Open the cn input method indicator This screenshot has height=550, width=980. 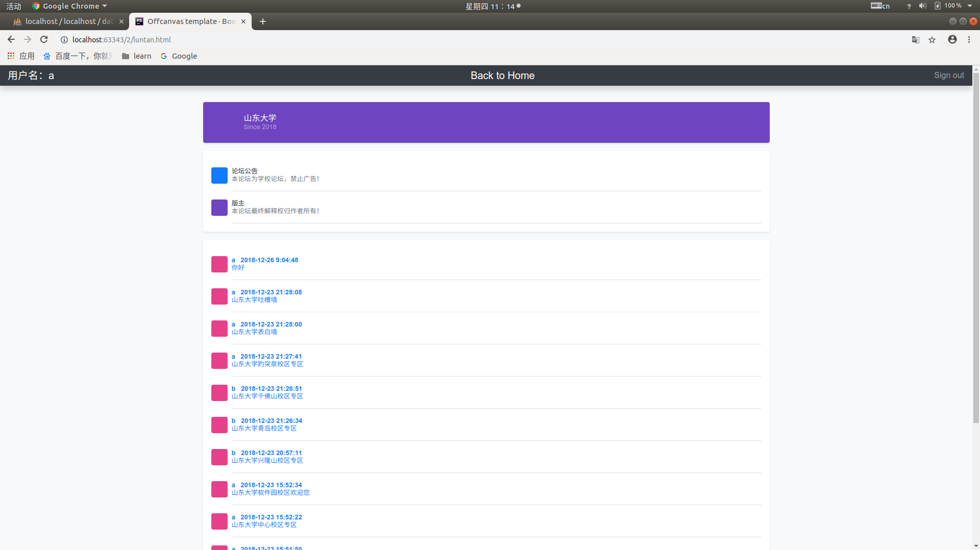pos(880,6)
